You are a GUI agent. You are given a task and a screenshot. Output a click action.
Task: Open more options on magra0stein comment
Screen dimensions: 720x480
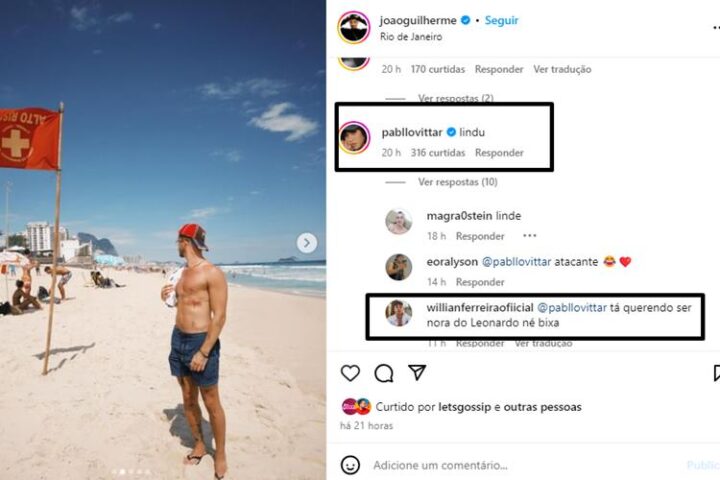[x=530, y=236]
